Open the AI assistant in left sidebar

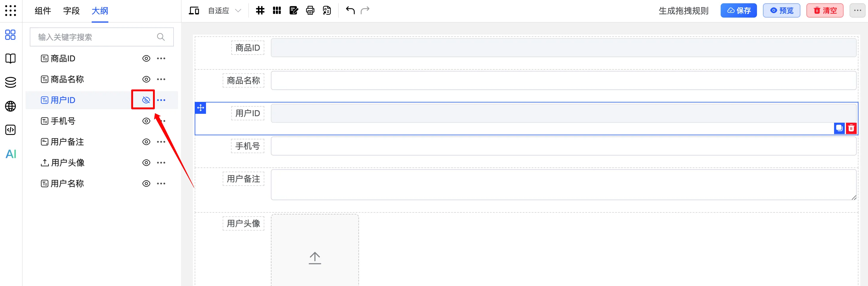tap(11, 154)
